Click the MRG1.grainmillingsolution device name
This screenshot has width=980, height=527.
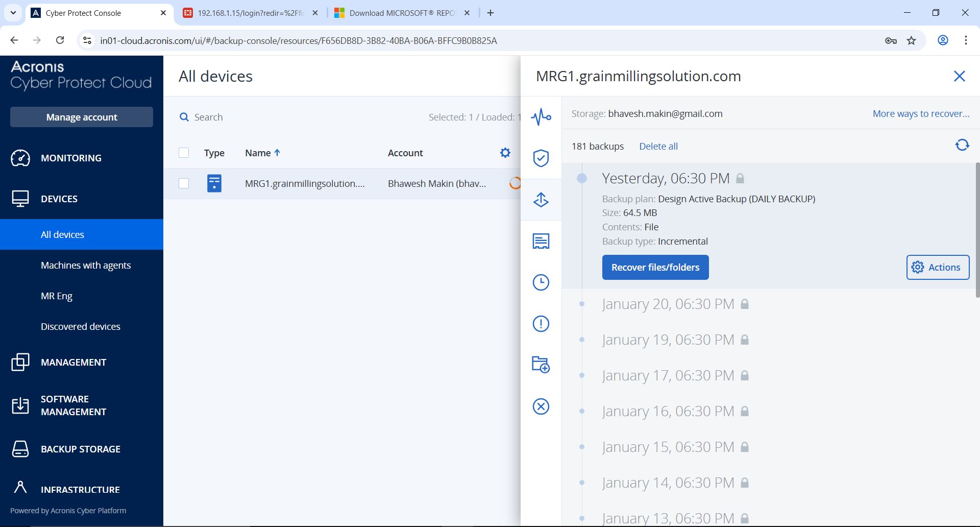pos(305,183)
